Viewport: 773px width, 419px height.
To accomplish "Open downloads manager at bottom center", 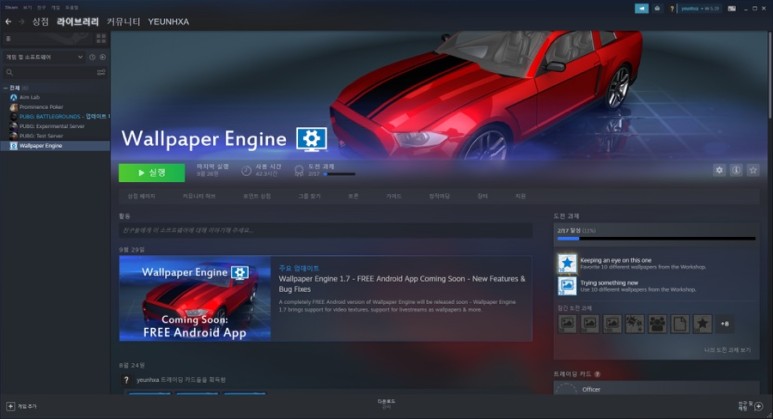I will 386,404.
